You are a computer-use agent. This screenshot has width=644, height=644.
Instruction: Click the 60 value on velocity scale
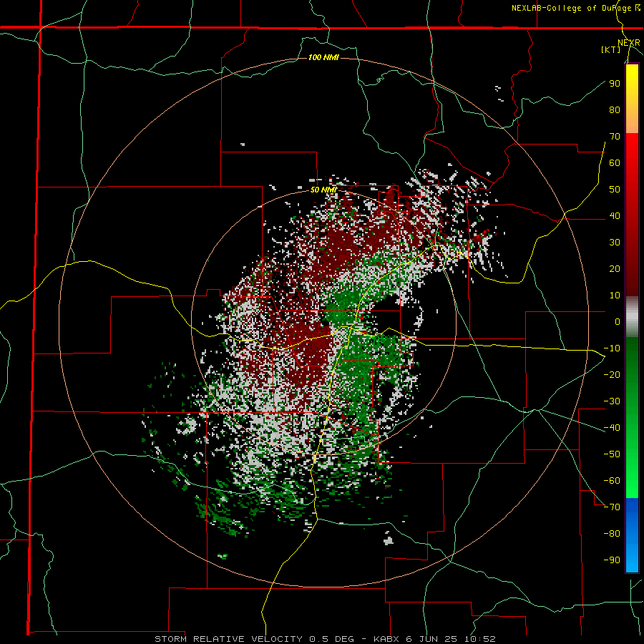tap(615, 162)
